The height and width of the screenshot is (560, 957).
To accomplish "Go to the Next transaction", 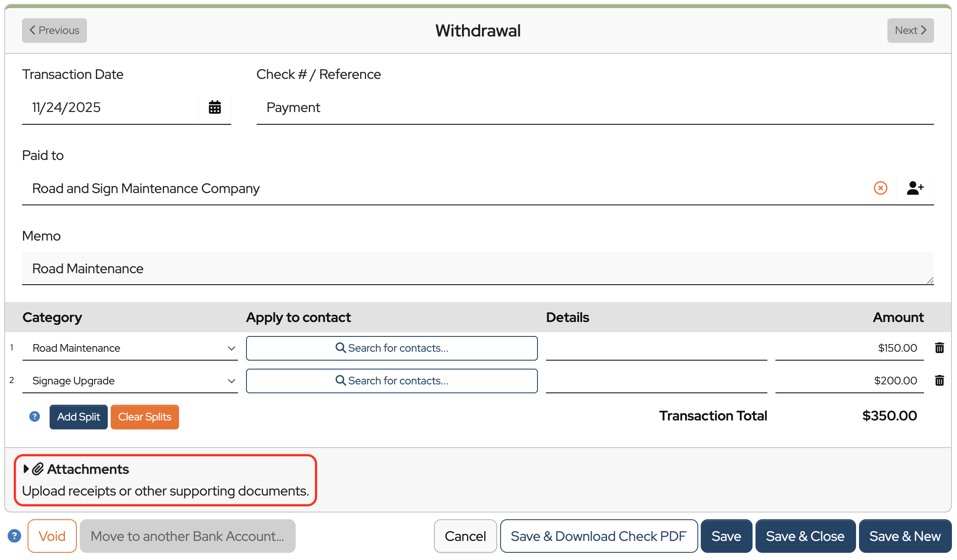I will pyautogui.click(x=910, y=31).
